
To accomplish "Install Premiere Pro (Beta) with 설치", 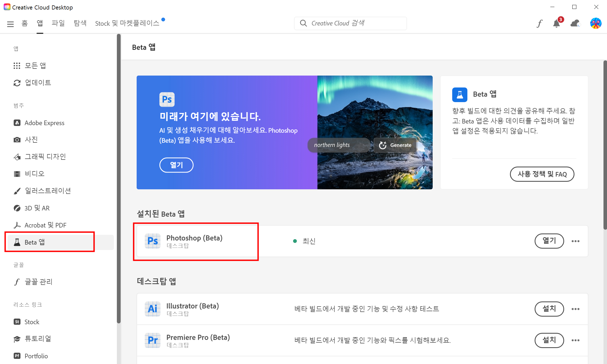I will (549, 340).
